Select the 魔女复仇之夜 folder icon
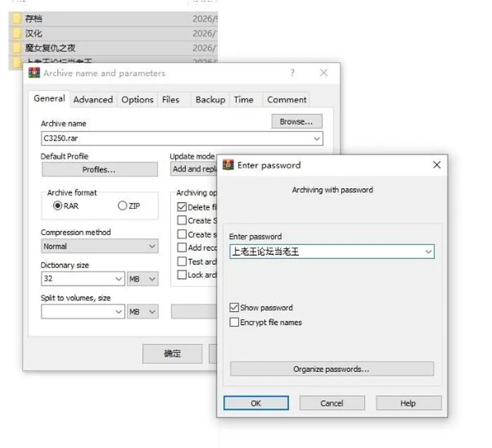Screen dimensions: 492x448 coord(16,48)
